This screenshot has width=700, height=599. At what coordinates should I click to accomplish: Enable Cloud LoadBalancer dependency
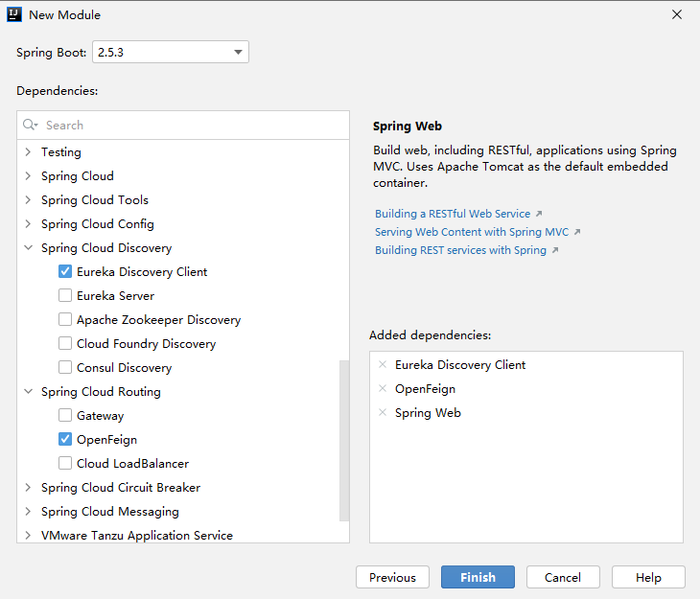pyautogui.click(x=65, y=463)
